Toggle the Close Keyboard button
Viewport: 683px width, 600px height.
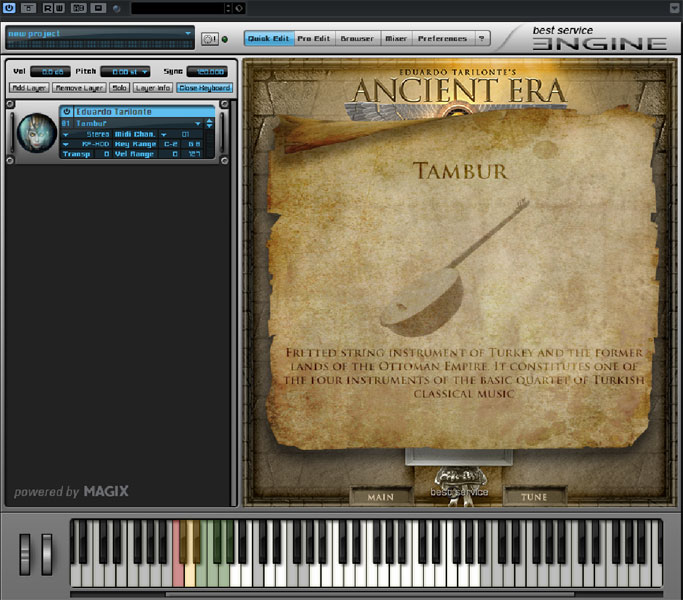pos(204,88)
